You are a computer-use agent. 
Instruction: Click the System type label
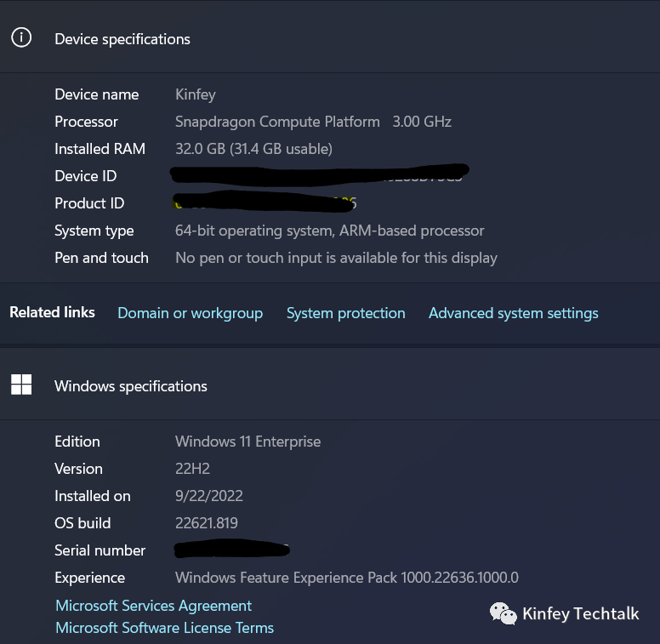(x=94, y=231)
